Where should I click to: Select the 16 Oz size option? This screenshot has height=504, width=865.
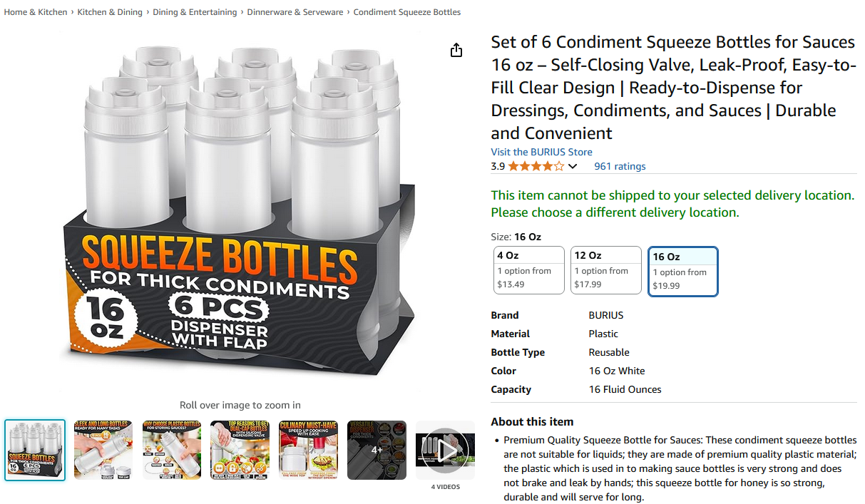683,271
